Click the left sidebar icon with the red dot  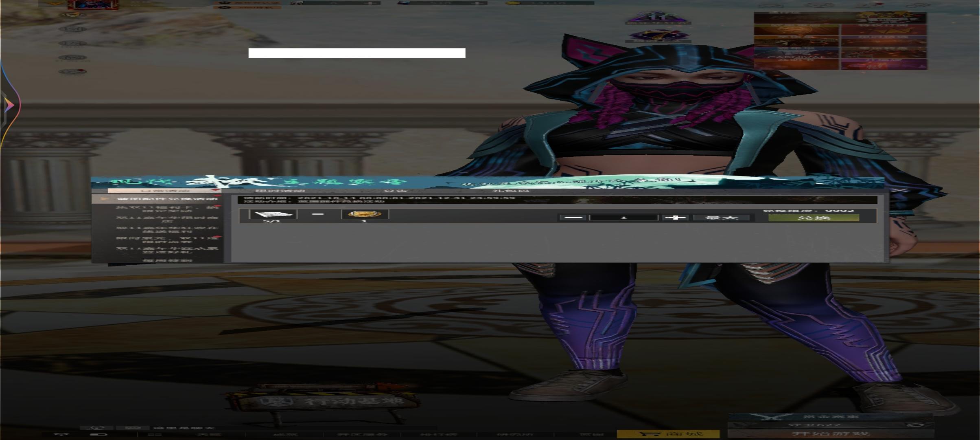[x=72, y=72]
